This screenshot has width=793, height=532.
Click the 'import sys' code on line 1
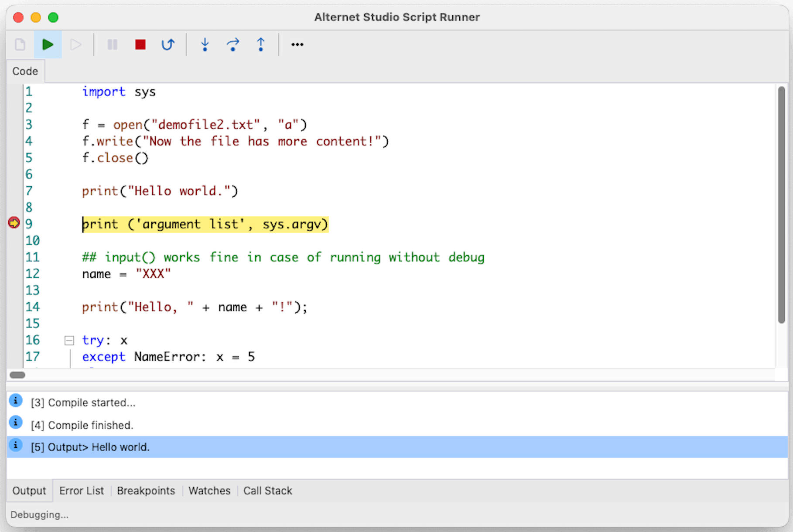119,92
